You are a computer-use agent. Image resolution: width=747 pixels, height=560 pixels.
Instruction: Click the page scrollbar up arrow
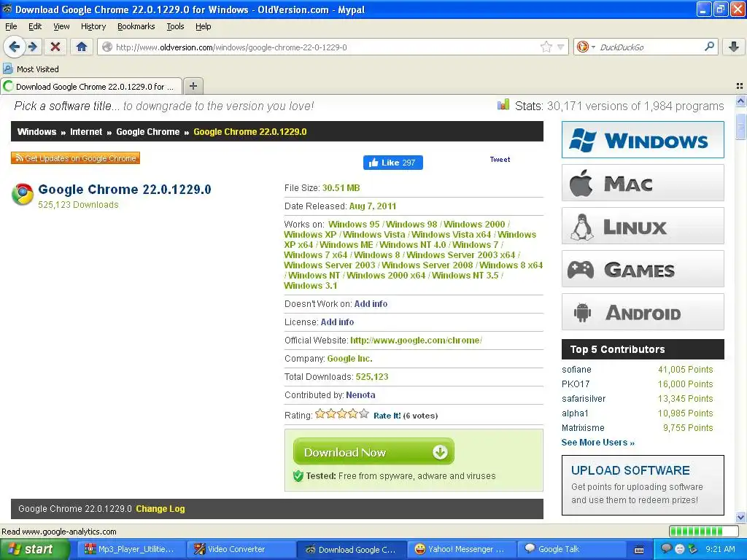pos(740,101)
